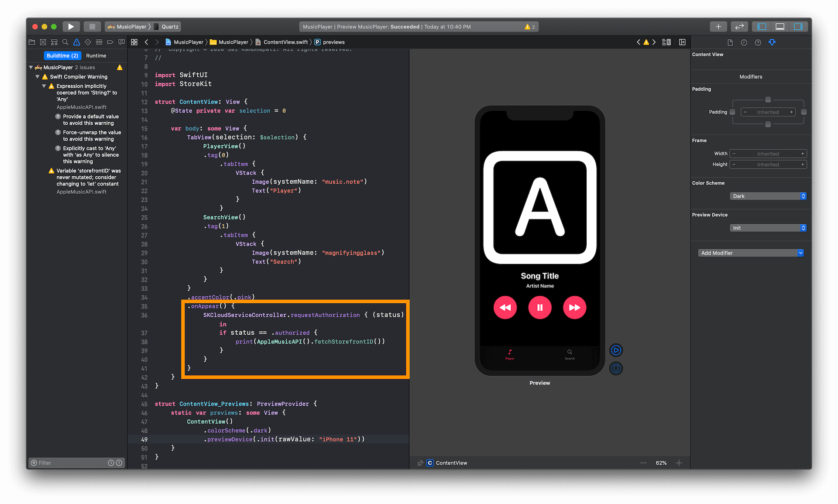Image resolution: width=838 pixels, height=504 pixels.
Task: Open the Library with the plus button
Action: [718, 26]
